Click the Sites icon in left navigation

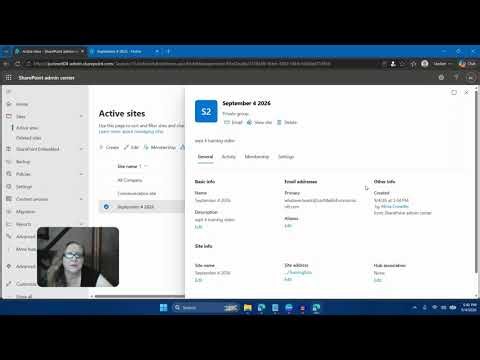(x=9, y=116)
